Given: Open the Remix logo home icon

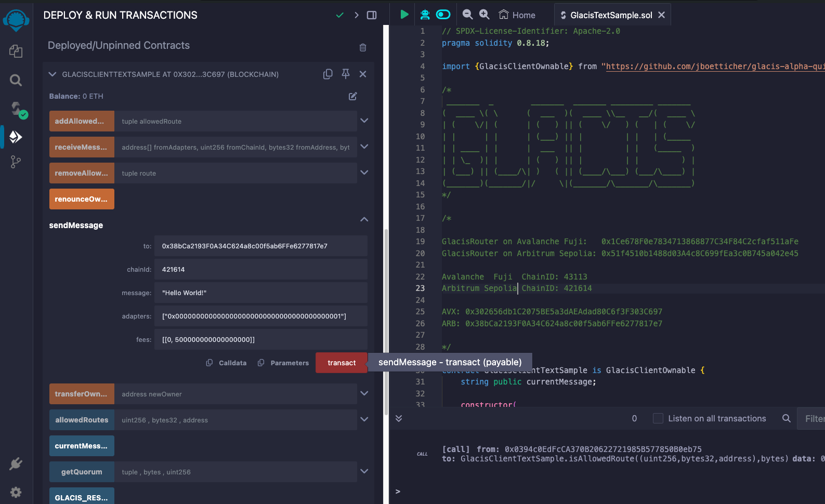Looking at the screenshot, I should tap(16, 20).
